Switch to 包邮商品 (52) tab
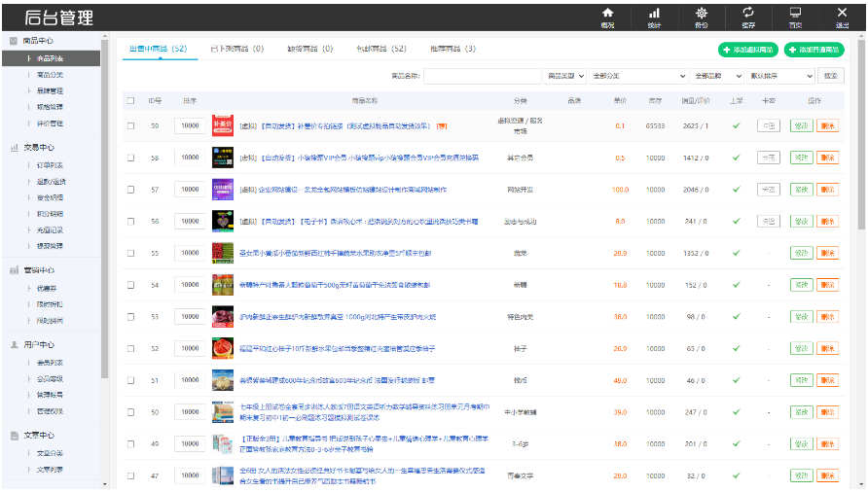Screen dimensions: 868x492 pyautogui.click(x=381, y=49)
